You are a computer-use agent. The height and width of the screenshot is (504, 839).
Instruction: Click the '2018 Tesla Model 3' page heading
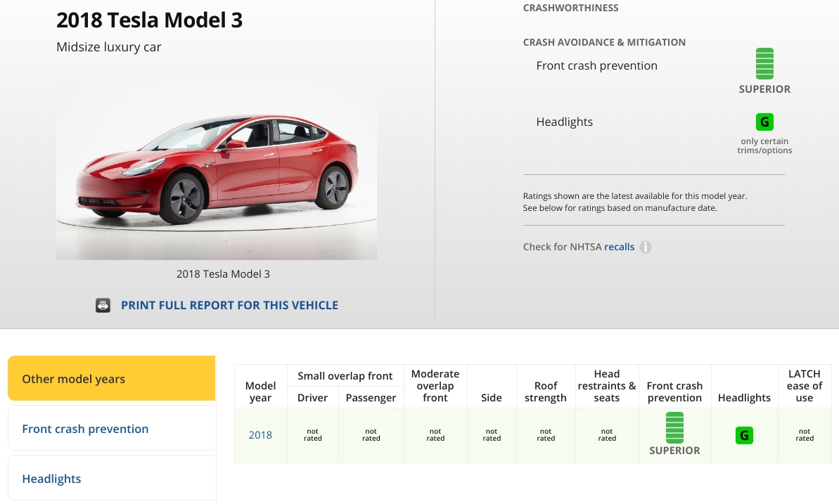click(149, 20)
